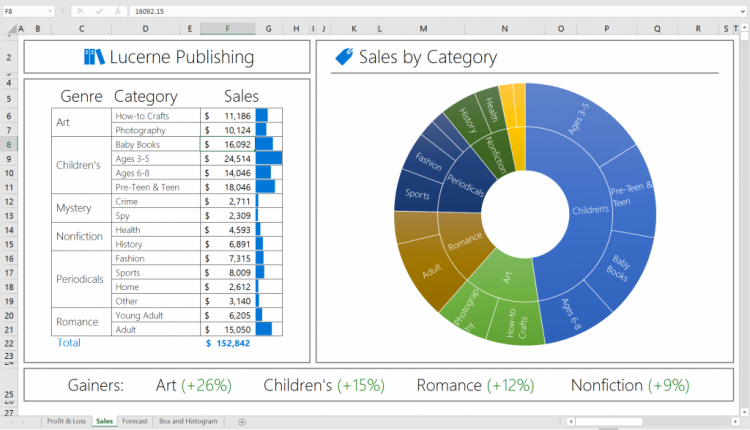Click inside the Name Box showing F8
The image size is (750, 430).
[x=25, y=11]
